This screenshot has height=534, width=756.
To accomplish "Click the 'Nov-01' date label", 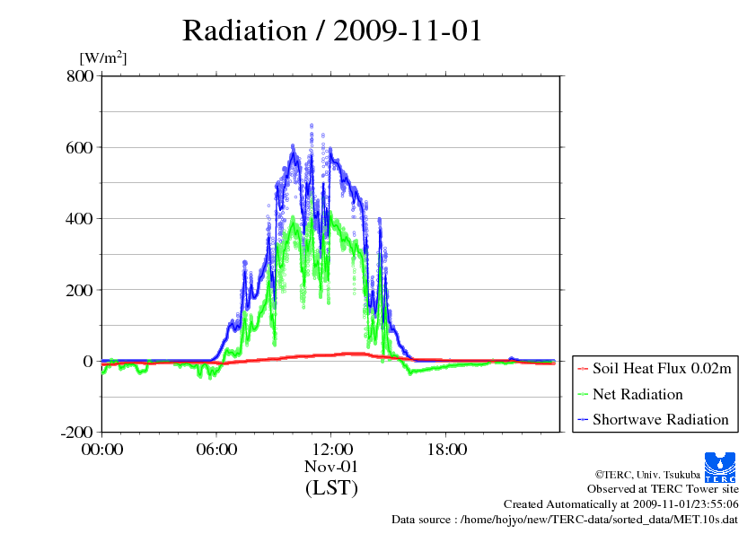I will 331,467.
